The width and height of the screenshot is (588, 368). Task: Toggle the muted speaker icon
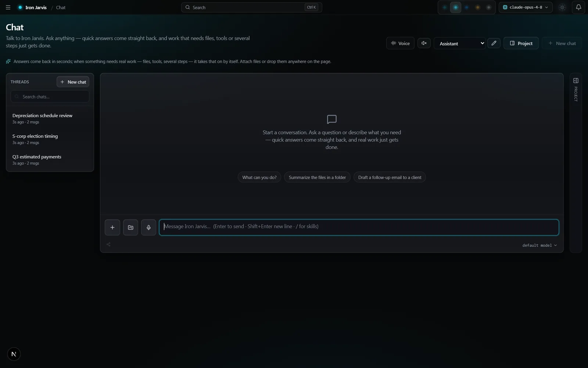pos(424,43)
